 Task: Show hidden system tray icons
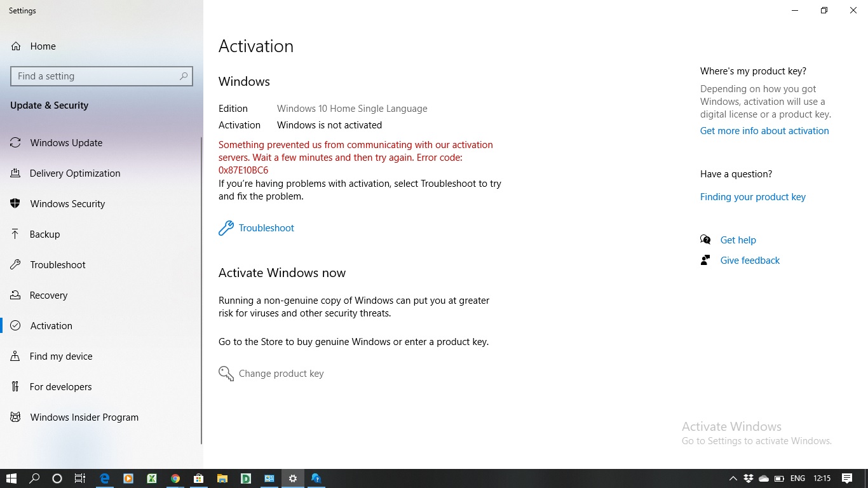coord(733,478)
